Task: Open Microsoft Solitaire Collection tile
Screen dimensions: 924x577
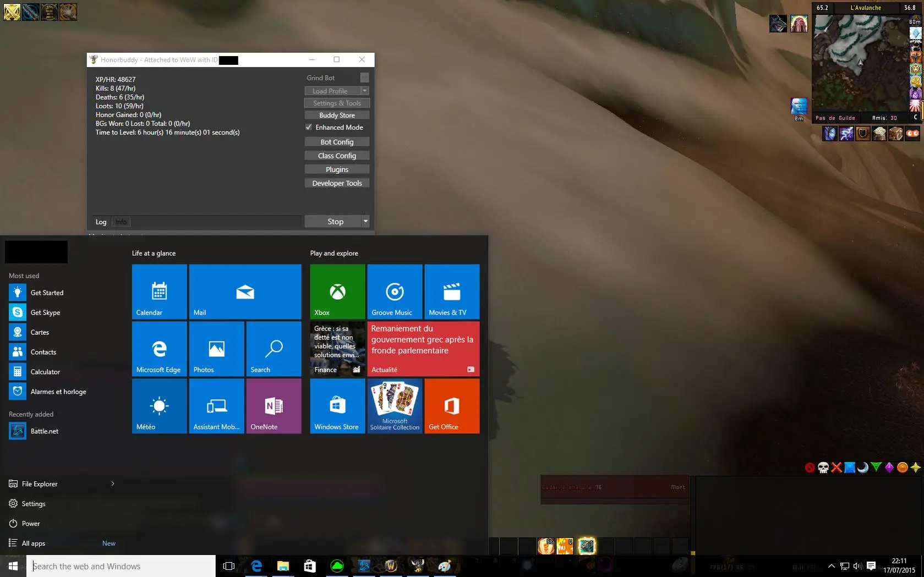Action: 395,406
